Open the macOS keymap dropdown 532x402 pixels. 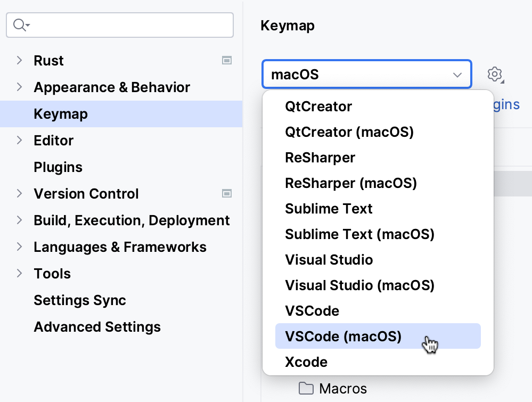pyautogui.click(x=457, y=75)
